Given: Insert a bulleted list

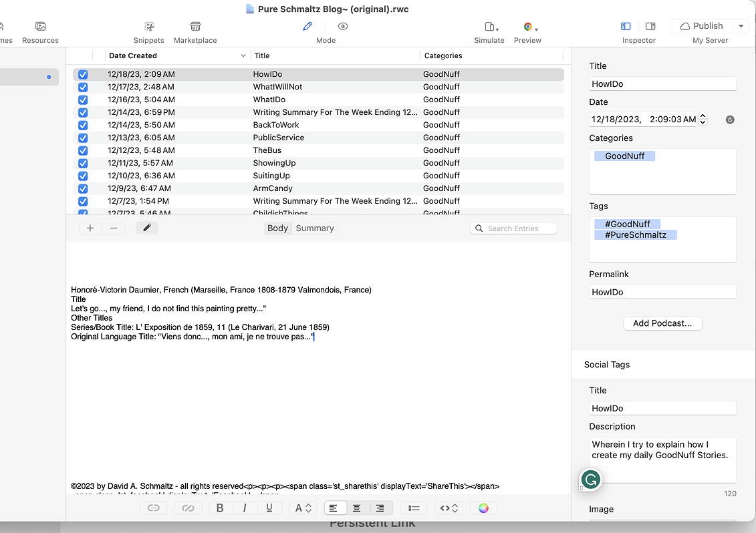Looking at the screenshot, I should [414, 508].
